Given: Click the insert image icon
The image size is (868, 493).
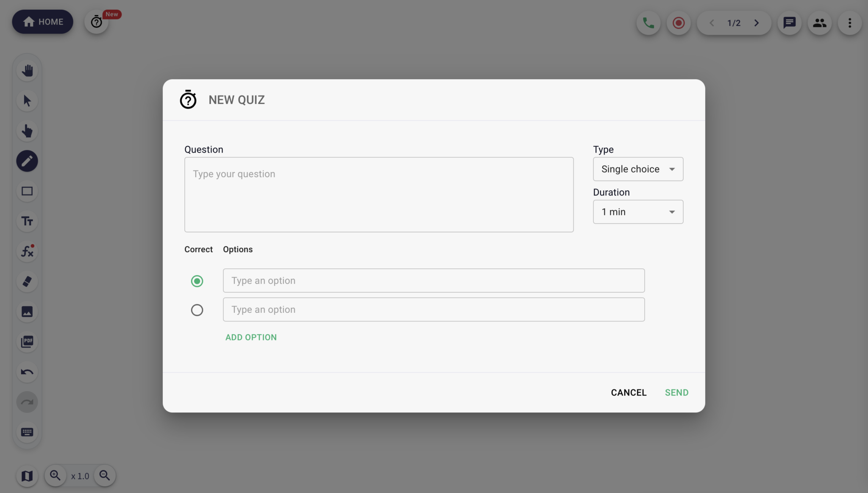Looking at the screenshot, I should pyautogui.click(x=27, y=312).
